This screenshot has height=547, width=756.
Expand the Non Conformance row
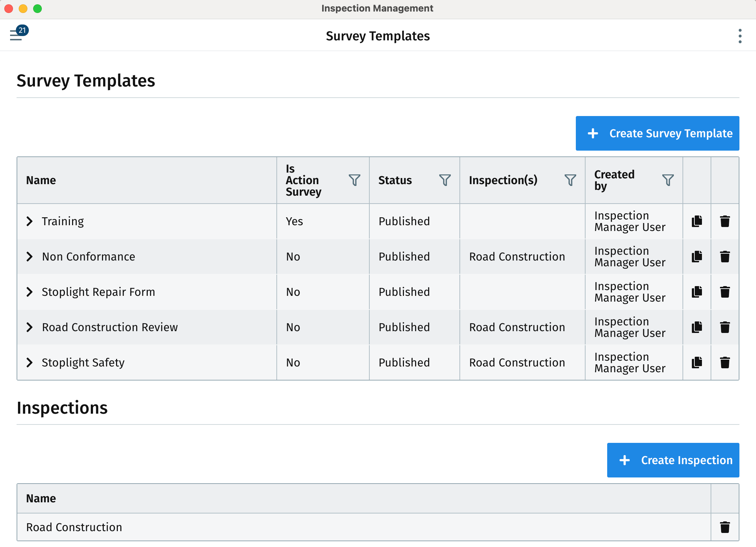tap(30, 257)
